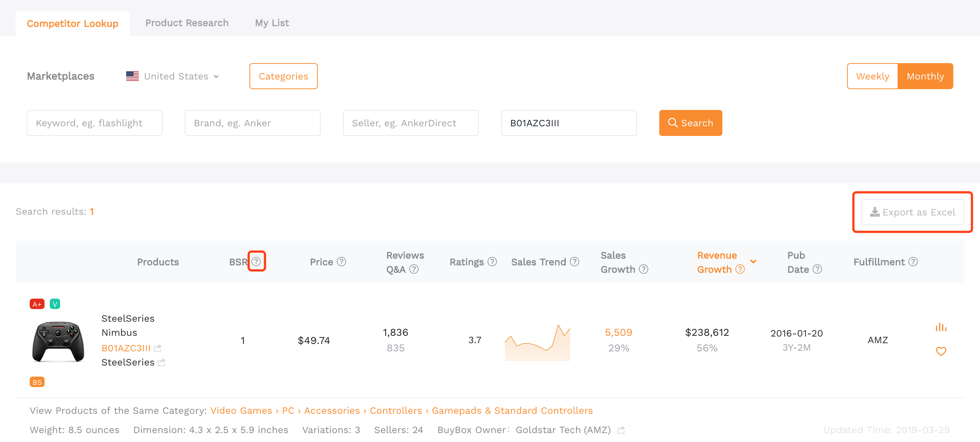The image size is (980, 442).
Task: Open the PC category link
Action: [288, 410]
